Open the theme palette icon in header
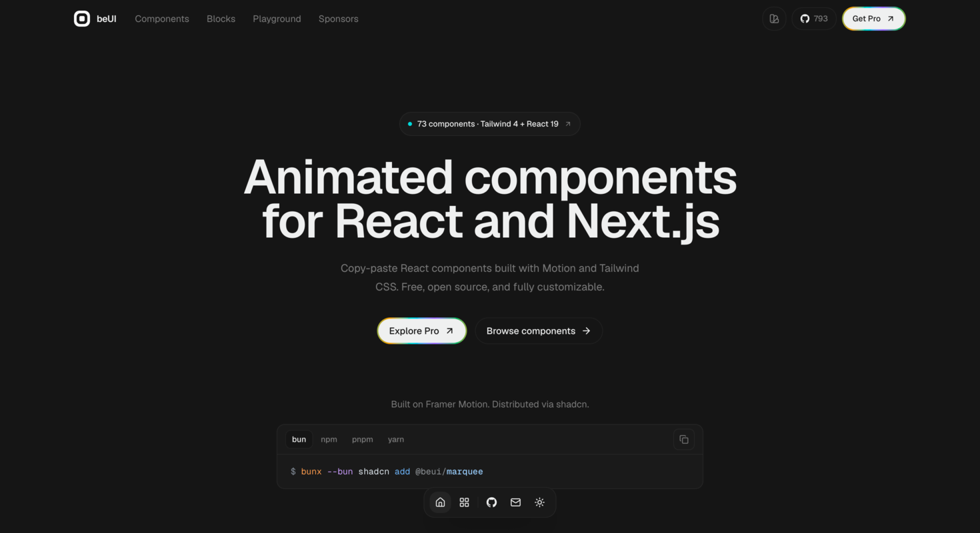Viewport: 980px width, 533px height. 774,19
